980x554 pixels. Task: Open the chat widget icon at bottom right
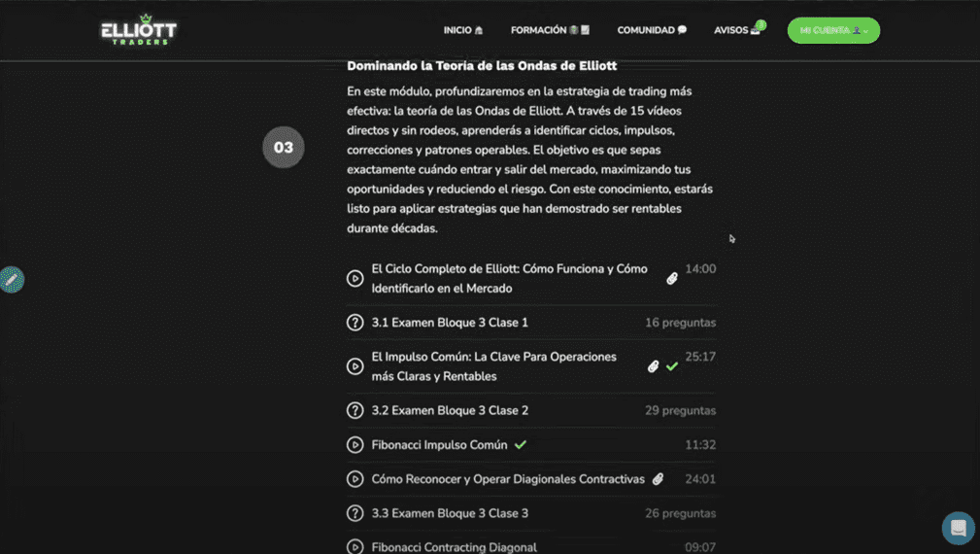coord(958,528)
